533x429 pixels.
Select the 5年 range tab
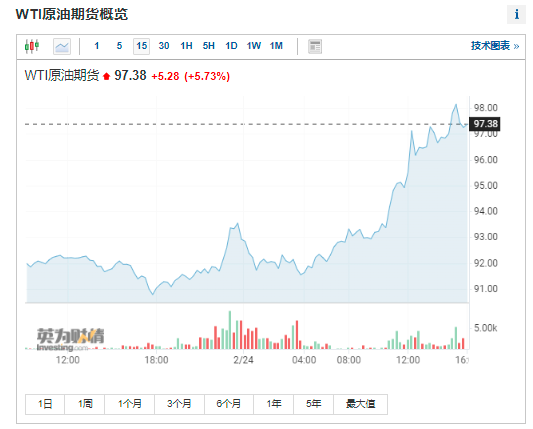(313, 404)
